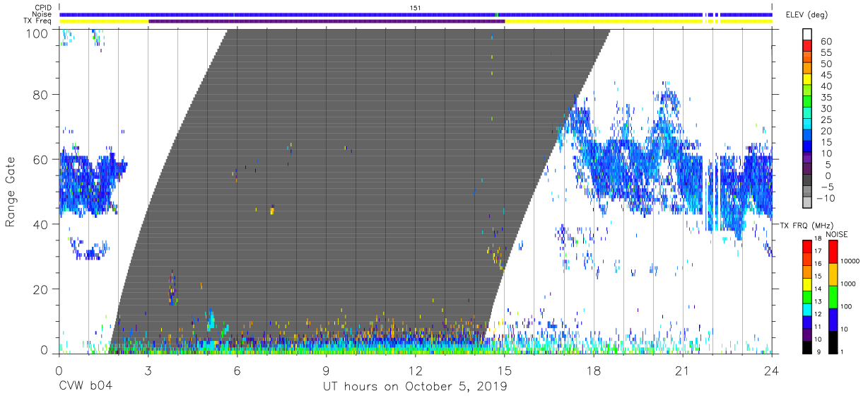Click the elevation colorbar label 55
Image resolution: width=868 pixels, height=401 pixels.
826,53
